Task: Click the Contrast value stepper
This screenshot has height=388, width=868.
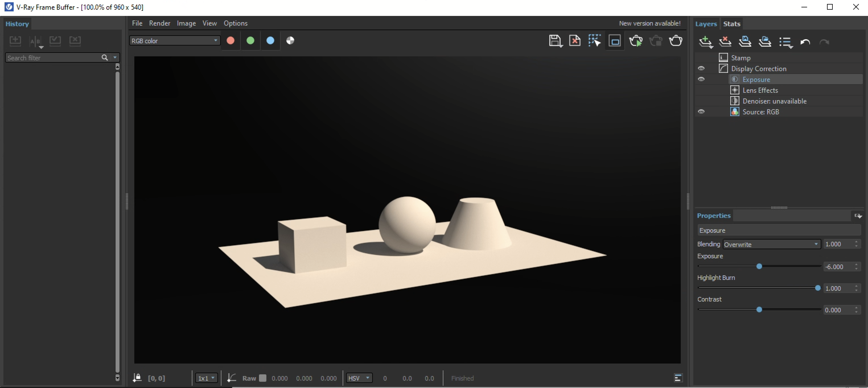Action: 856,310
